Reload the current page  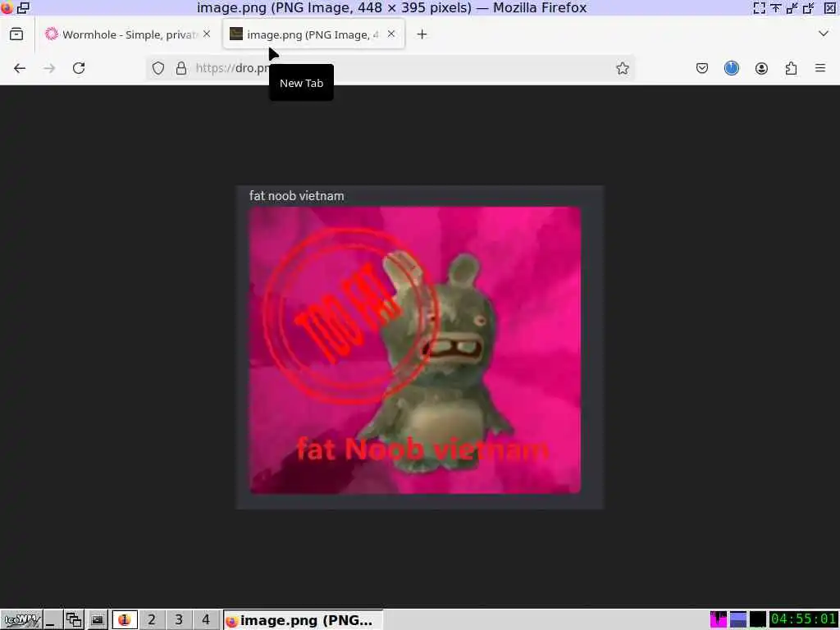pos(79,68)
